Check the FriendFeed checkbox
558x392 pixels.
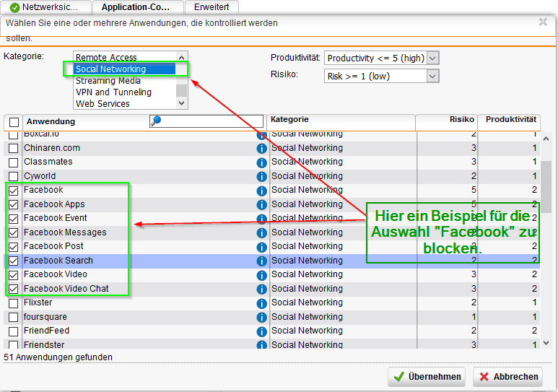point(13,331)
